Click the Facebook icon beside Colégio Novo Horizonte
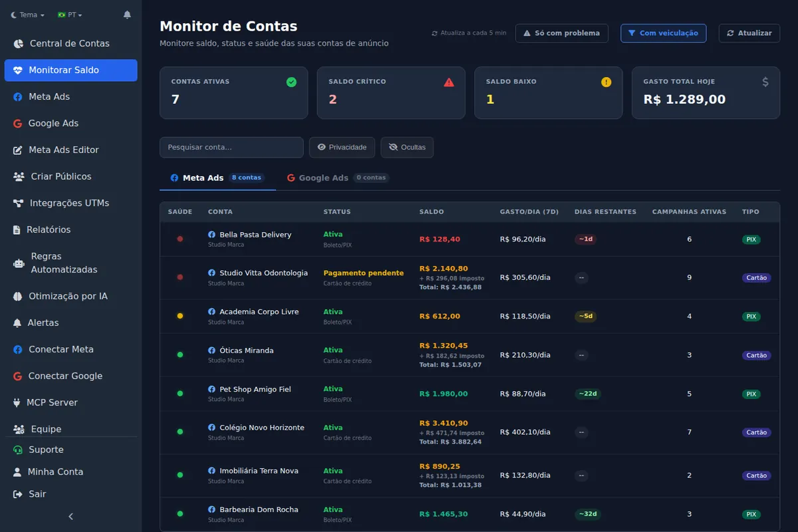This screenshot has height=532, width=798. [x=211, y=428]
